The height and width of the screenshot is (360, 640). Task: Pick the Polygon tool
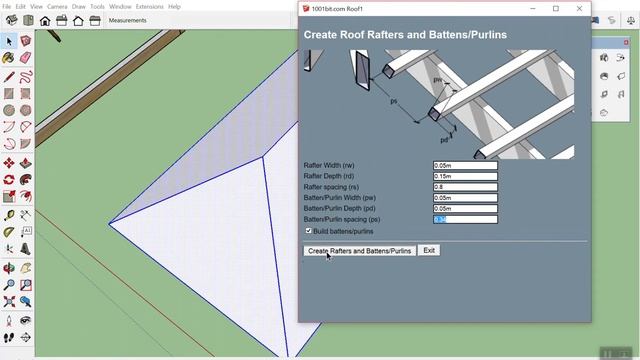(26, 110)
